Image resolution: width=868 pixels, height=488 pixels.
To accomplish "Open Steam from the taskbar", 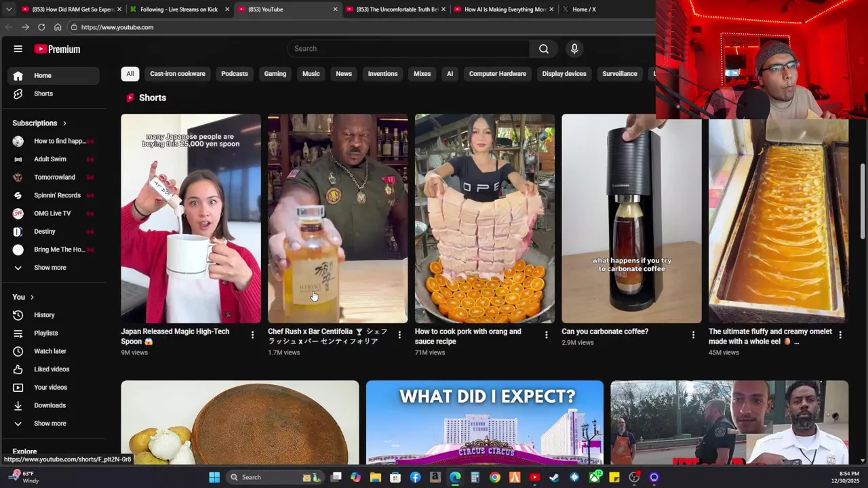I will pyautogui.click(x=555, y=477).
